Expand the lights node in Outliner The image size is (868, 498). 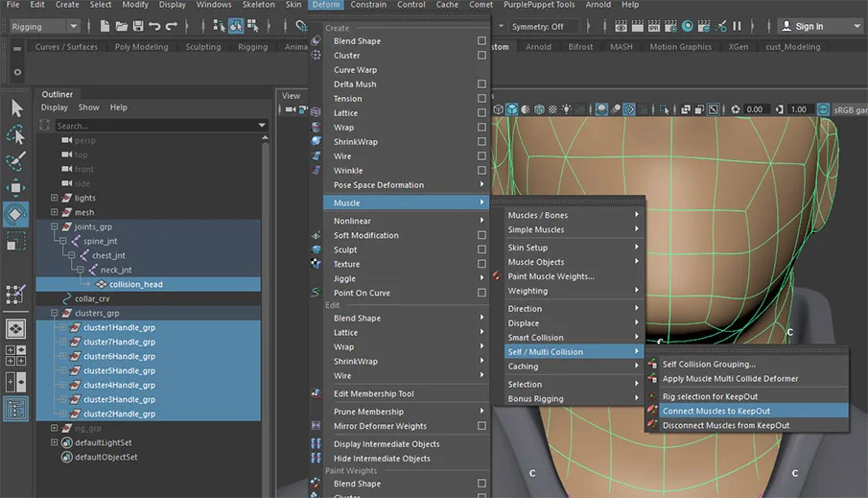(55, 198)
